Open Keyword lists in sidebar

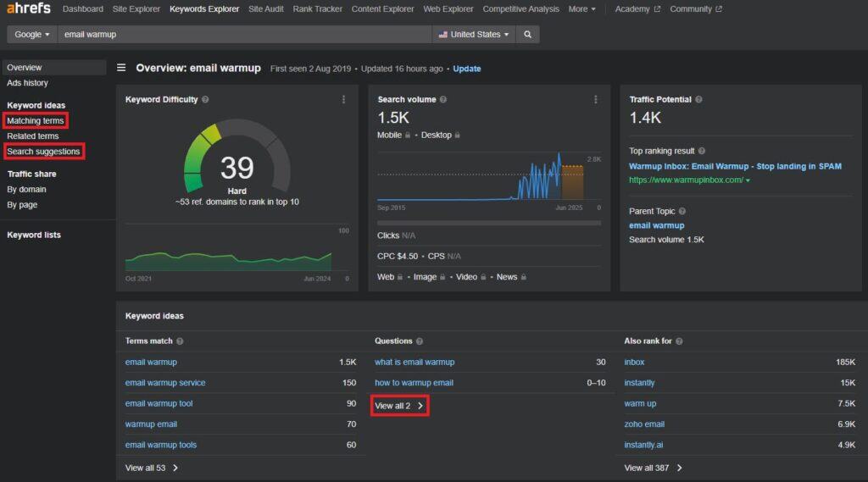34,235
